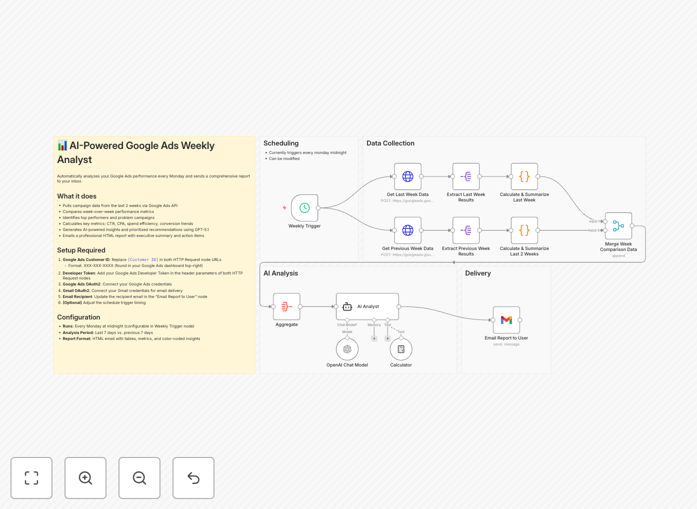Click the Weekly Trigger output connector
Image resolution: width=697 pixels, height=509 pixels.
point(318,208)
